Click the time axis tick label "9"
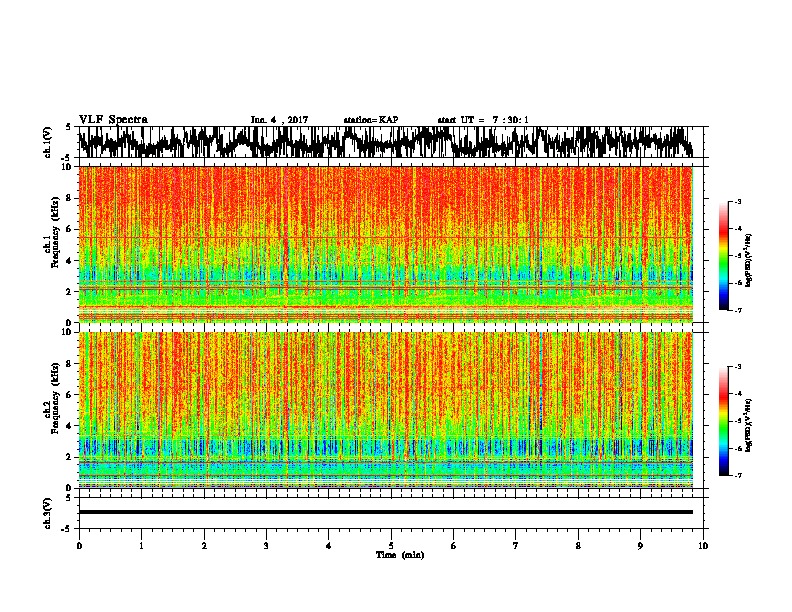792x612 pixels. point(640,546)
